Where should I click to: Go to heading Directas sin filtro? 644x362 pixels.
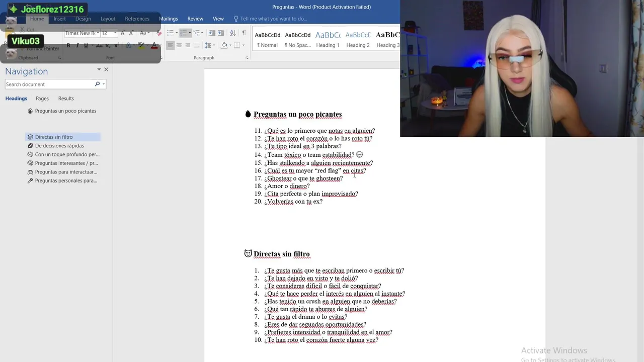click(x=63, y=137)
